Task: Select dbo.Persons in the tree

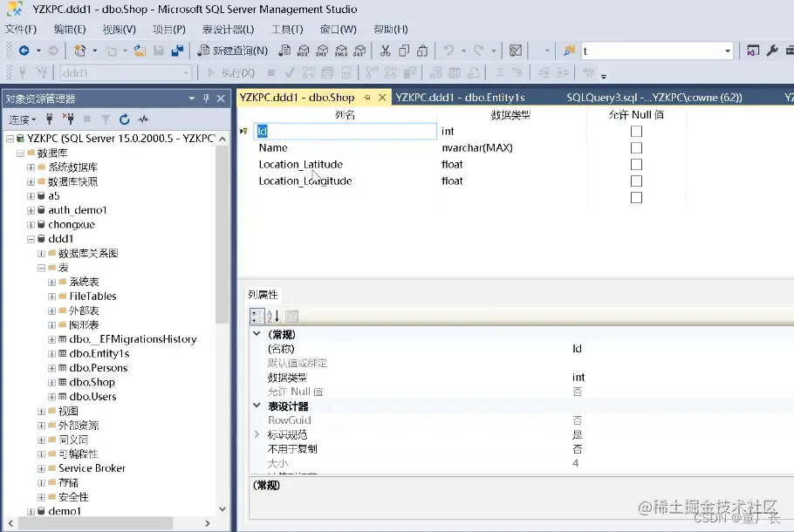Action: (99, 368)
